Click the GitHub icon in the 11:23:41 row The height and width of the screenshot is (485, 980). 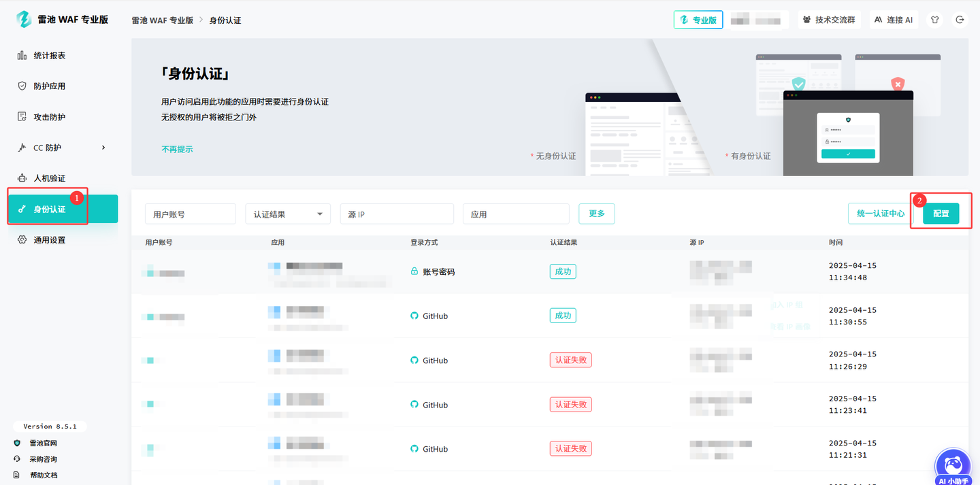tap(414, 405)
